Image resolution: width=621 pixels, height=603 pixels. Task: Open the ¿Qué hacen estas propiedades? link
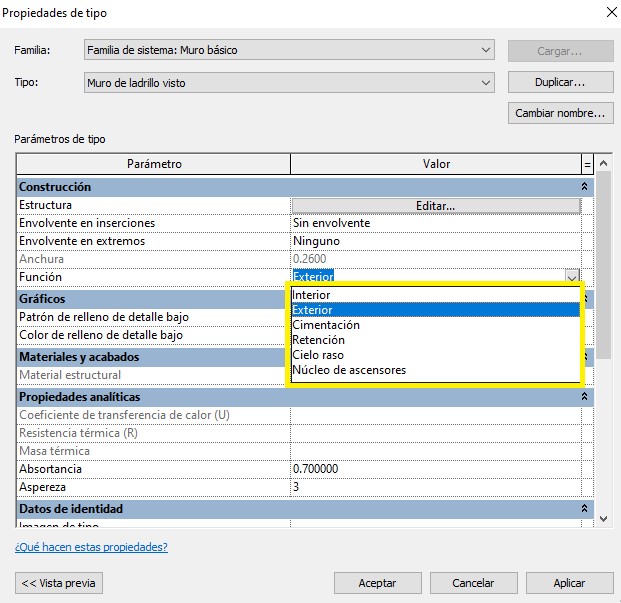coord(91,547)
